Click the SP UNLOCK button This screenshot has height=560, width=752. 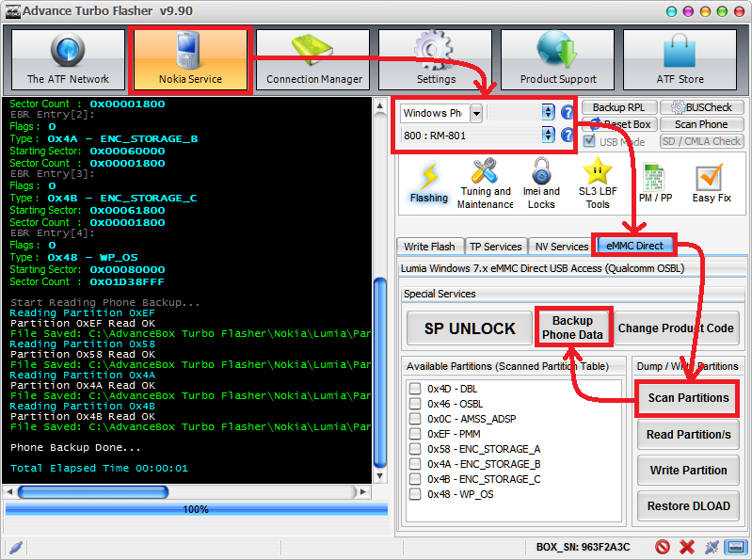[x=470, y=328]
